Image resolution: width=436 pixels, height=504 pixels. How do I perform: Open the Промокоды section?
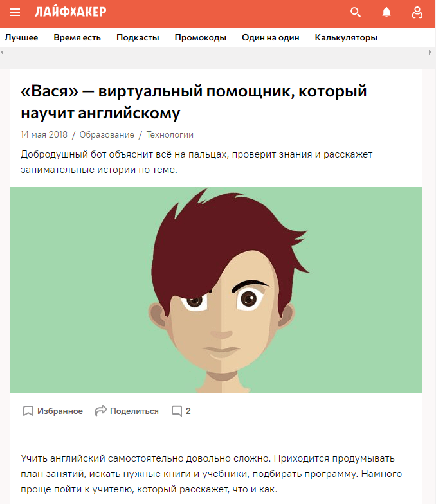tap(201, 37)
